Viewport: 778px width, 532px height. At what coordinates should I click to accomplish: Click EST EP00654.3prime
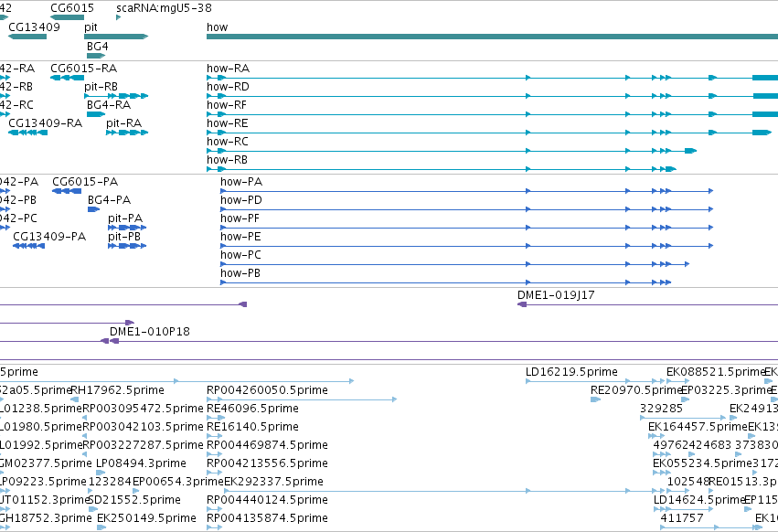point(178,482)
